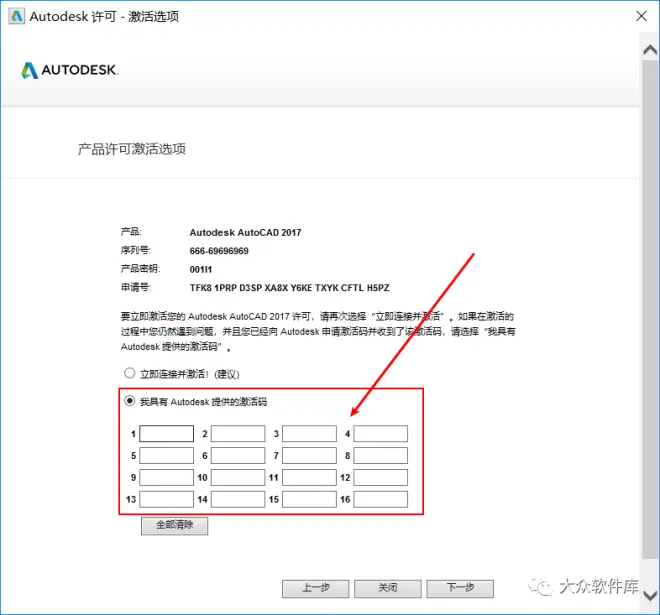Click activation code field 14
Image resolution: width=660 pixels, height=615 pixels.
(238, 499)
